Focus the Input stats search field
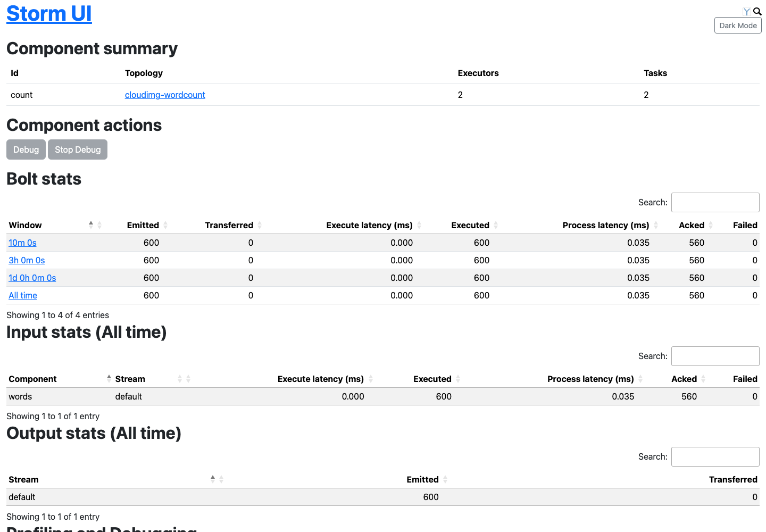The width and height of the screenshot is (766, 532). point(715,356)
